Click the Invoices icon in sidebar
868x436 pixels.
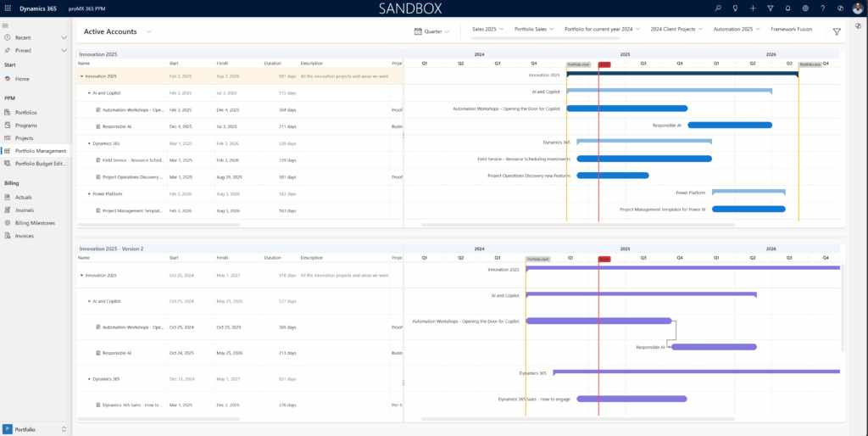[x=7, y=236]
